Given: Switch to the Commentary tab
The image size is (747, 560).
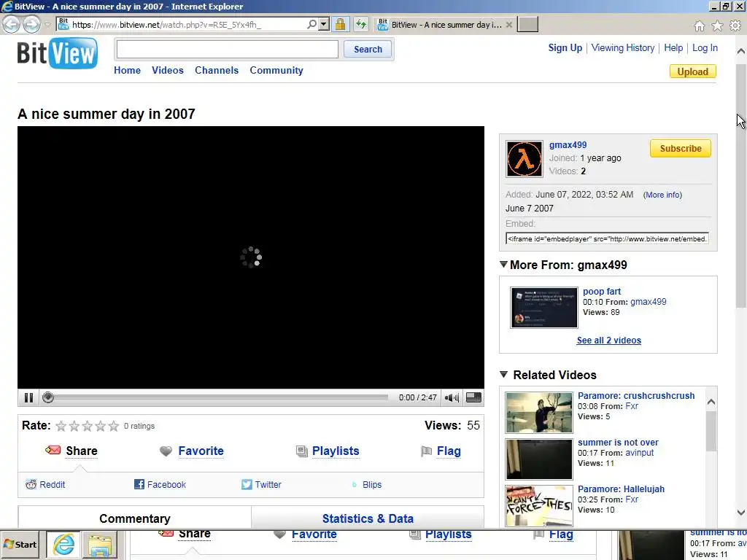Looking at the screenshot, I should 135,518.
